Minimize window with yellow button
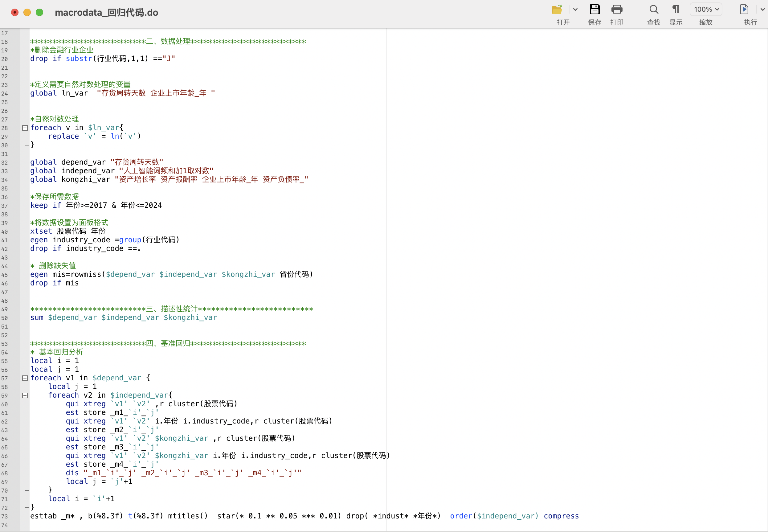Image resolution: width=768 pixels, height=532 pixels. click(x=27, y=12)
